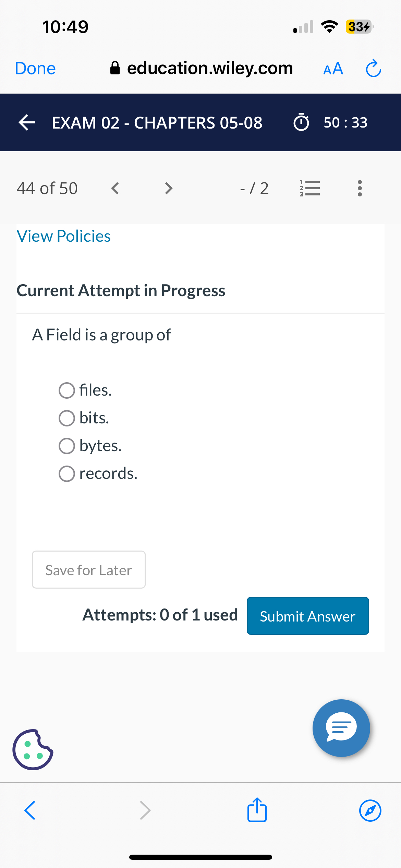The width and height of the screenshot is (401, 868).
Task: Click the Save for Later button
Action: (88, 570)
